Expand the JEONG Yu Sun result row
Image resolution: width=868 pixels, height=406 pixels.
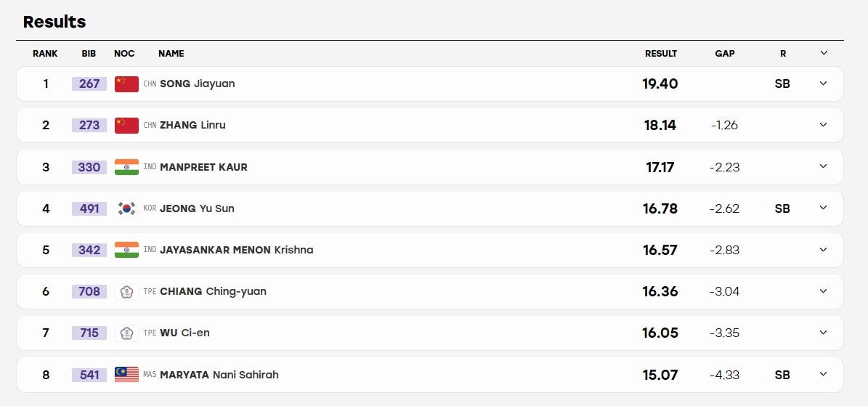(x=823, y=208)
